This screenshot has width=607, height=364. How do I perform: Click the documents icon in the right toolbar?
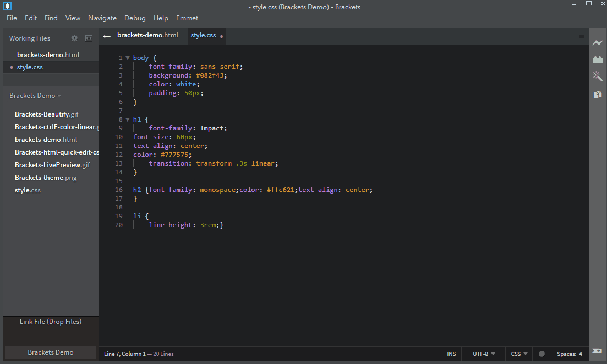pos(597,95)
